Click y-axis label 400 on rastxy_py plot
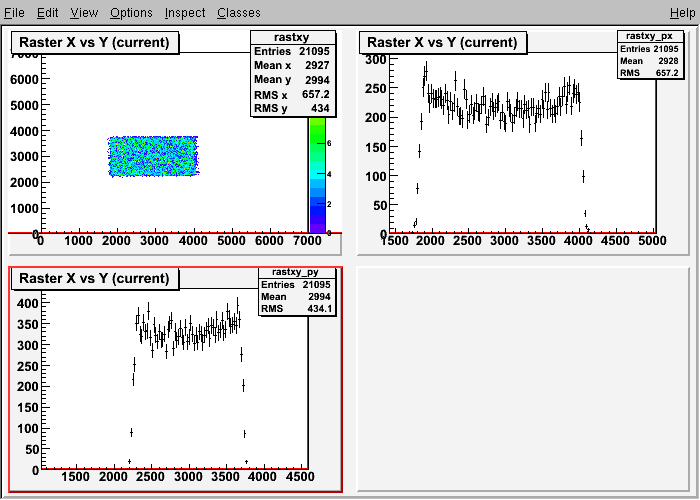 click(27, 304)
